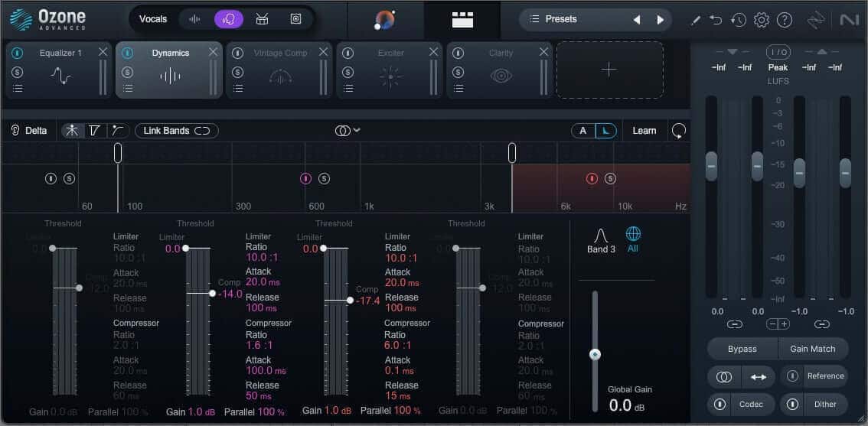Image resolution: width=868 pixels, height=426 pixels.
Task: Click the Global Gain slider handle
Action: pyautogui.click(x=595, y=354)
